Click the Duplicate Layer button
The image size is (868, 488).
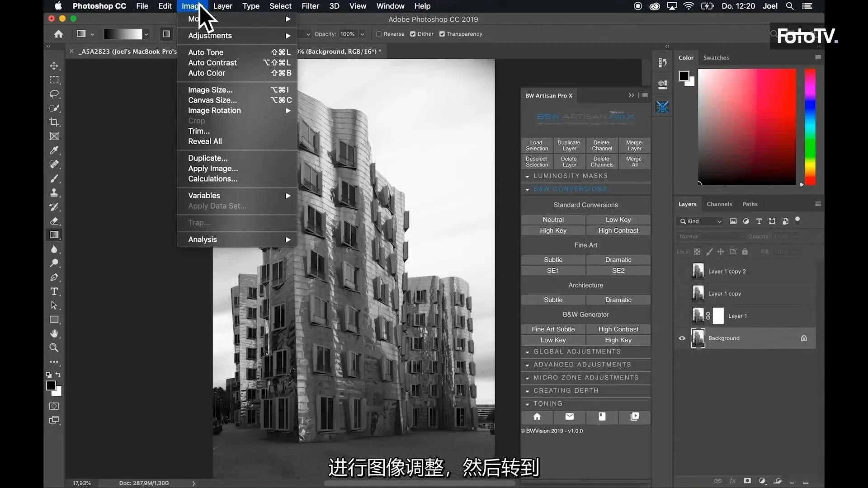click(x=569, y=145)
